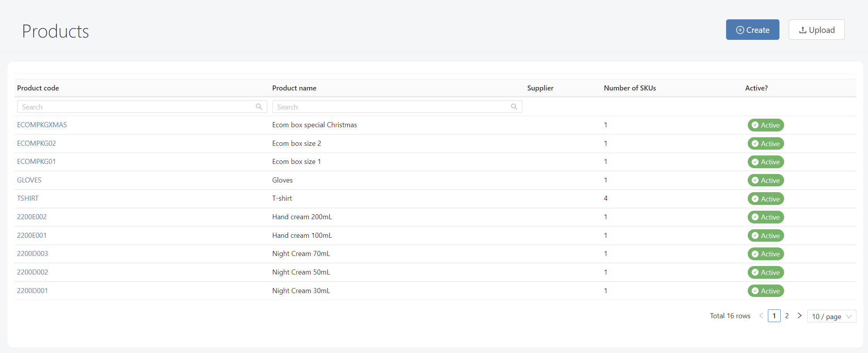The width and height of the screenshot is (868, 353).
Task: Go to page 2 of results
Action: pos(787,315)
